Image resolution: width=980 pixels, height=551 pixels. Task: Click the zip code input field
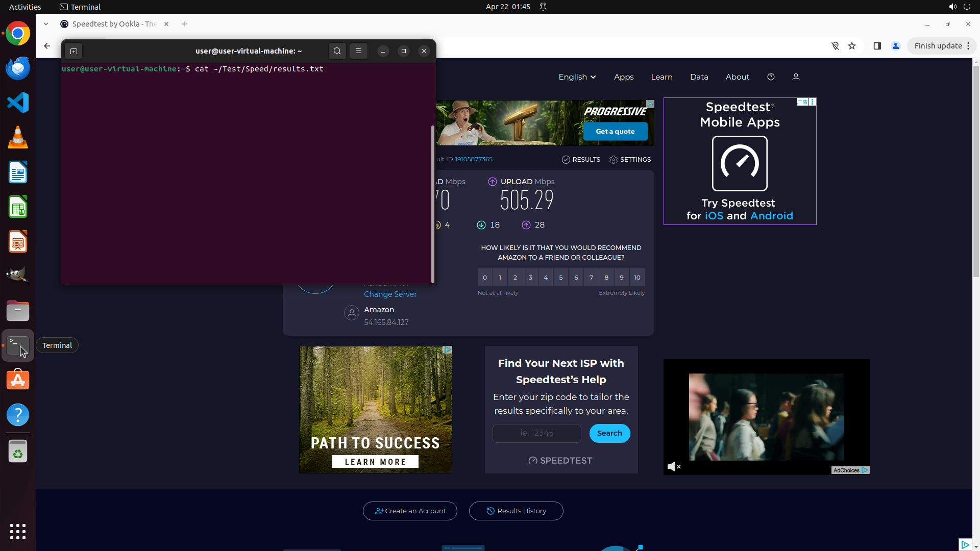click(536, 433)
